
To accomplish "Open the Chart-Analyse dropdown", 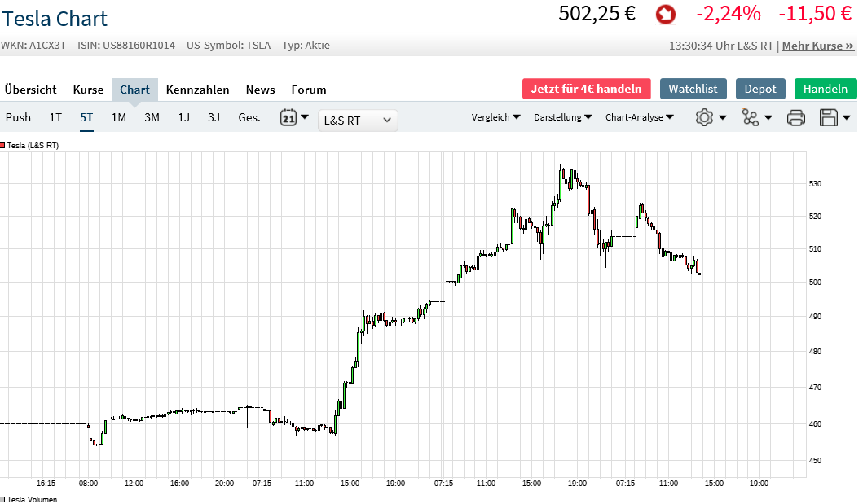I will 639,117.
